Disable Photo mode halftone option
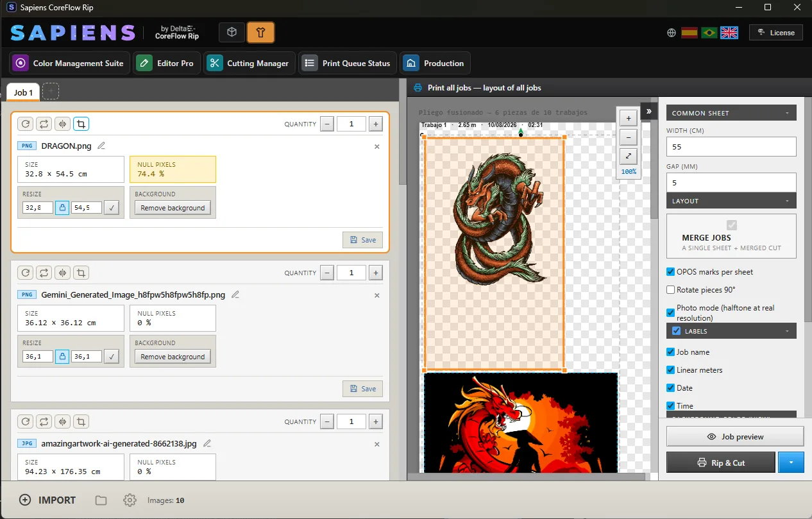The image size is (812, 519). point(671,312)
